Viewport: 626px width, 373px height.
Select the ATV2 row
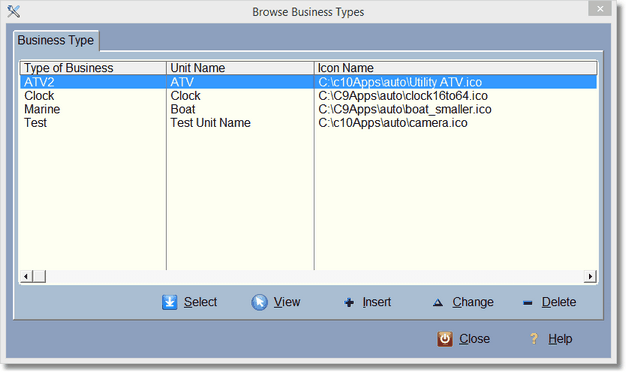pyautogui.click(x=309, y=82)
